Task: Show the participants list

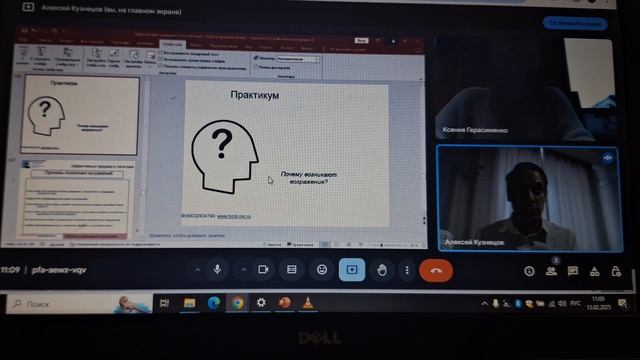Action: (551, 271)
